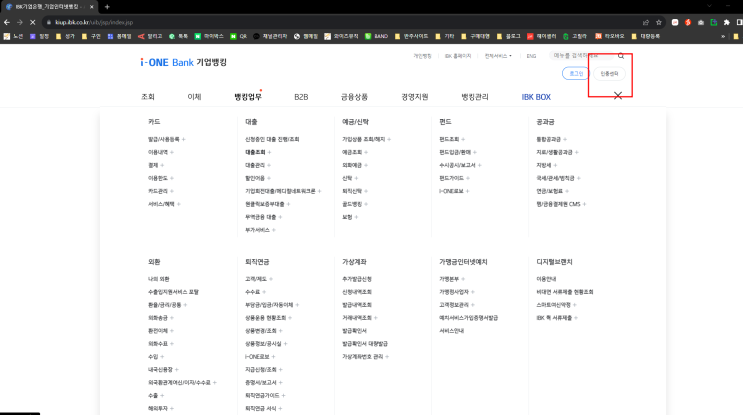The height and width of the screenshot is (415, 743).
Task: Open the QR bookmark
Action: pyautogui.click(x=239, y=36)
